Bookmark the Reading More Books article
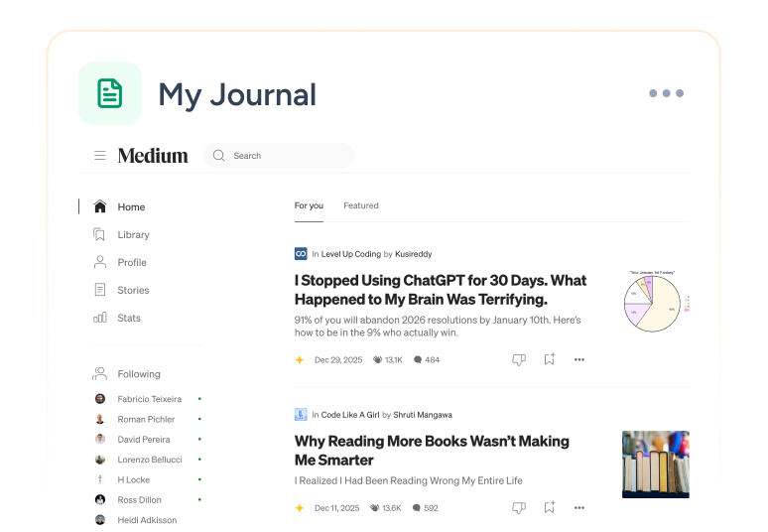The image size is (768, 532). pos(549,507)
